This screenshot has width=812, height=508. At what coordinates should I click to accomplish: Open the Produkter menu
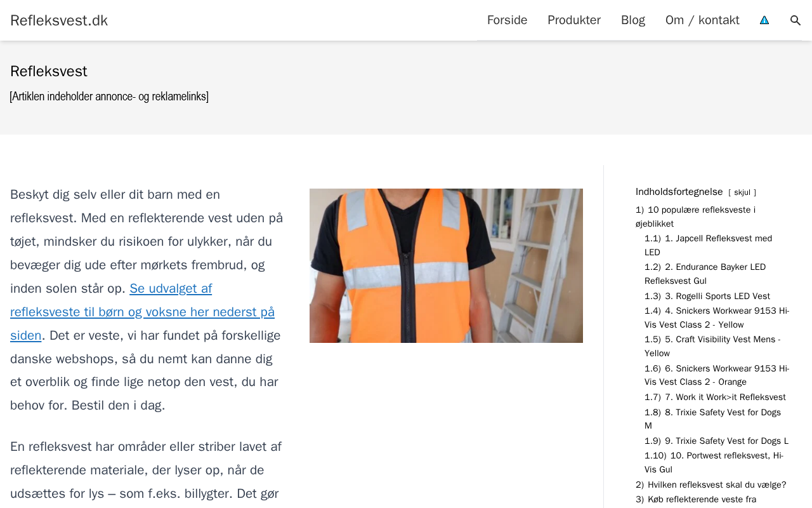click(x=574, y=20)
